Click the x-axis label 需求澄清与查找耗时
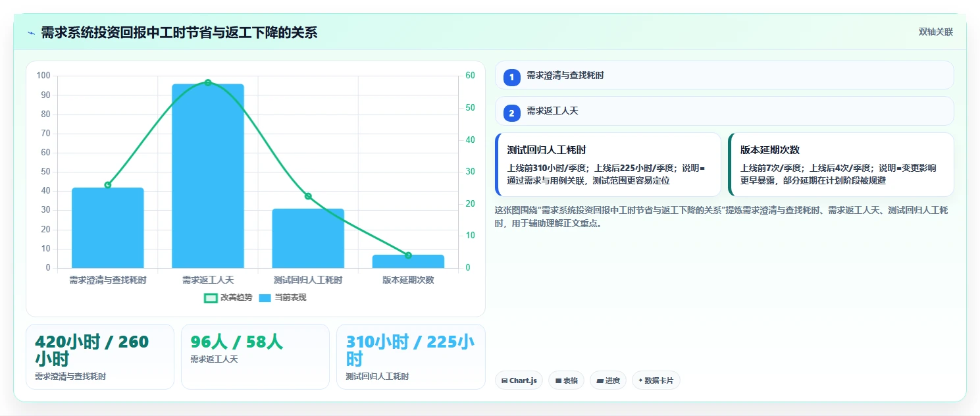This screenshot has height=416, width=980. point(108,280)
